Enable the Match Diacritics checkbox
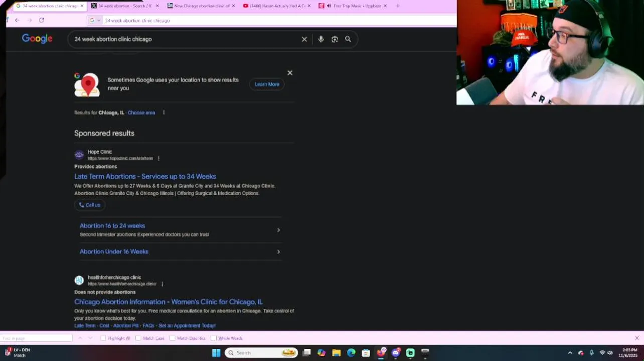The width and height of the screenshot is (644, 361). (172, 338)
